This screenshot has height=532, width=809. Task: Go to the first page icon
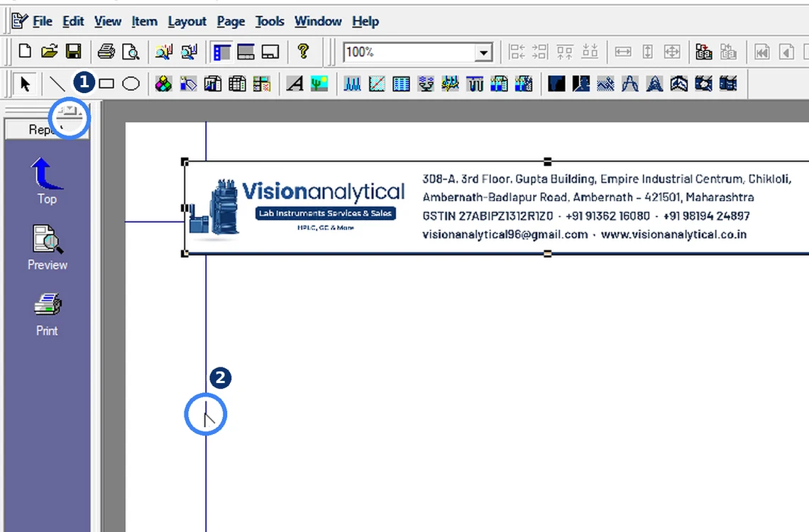pos(761,52)
